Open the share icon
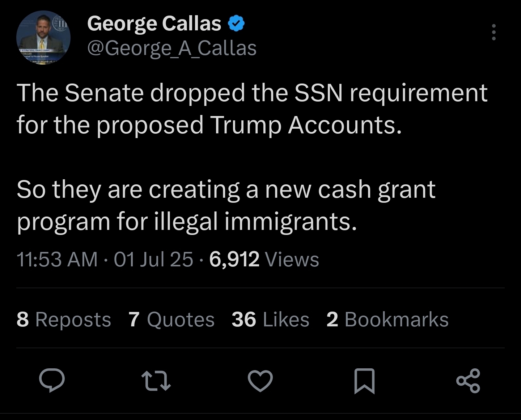This screenshot has height=420, width=521. click(468, 381)
